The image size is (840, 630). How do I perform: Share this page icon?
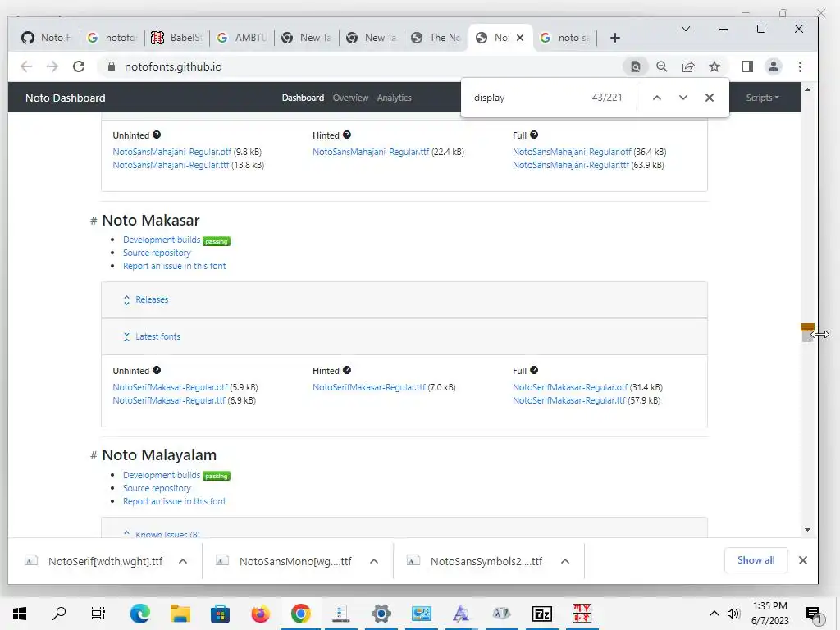click(688, 66)
